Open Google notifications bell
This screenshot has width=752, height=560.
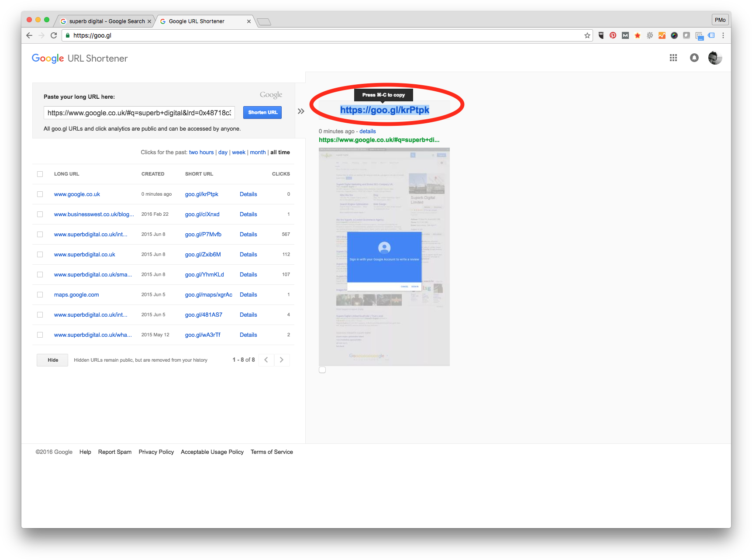click(x=694, y=58)
